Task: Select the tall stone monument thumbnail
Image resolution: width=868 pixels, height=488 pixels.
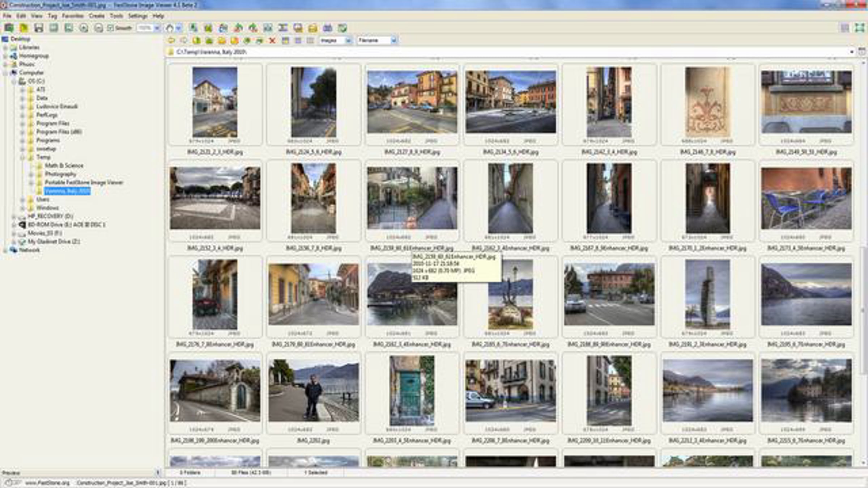Action: click(708, 294)
